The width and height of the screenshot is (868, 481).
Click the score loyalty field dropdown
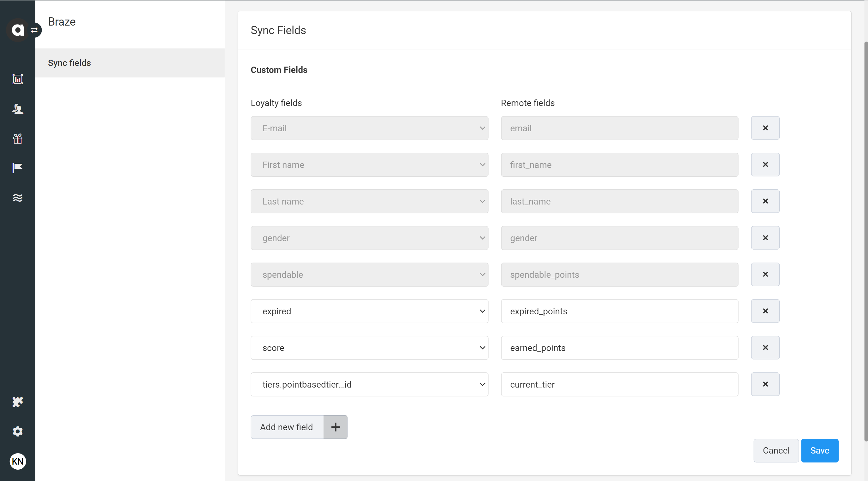point(370,348)
